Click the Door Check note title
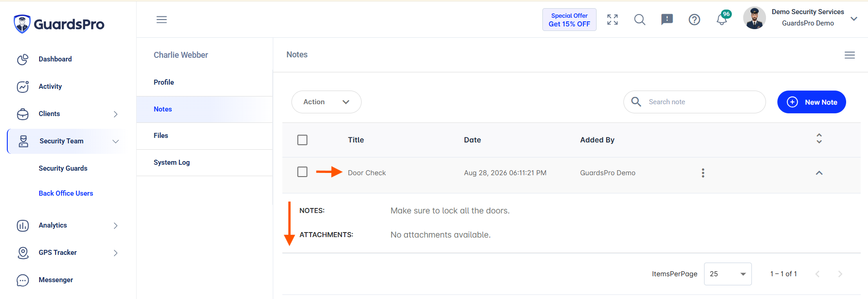Screen dimensions: 868x299 tap(367, 173)
